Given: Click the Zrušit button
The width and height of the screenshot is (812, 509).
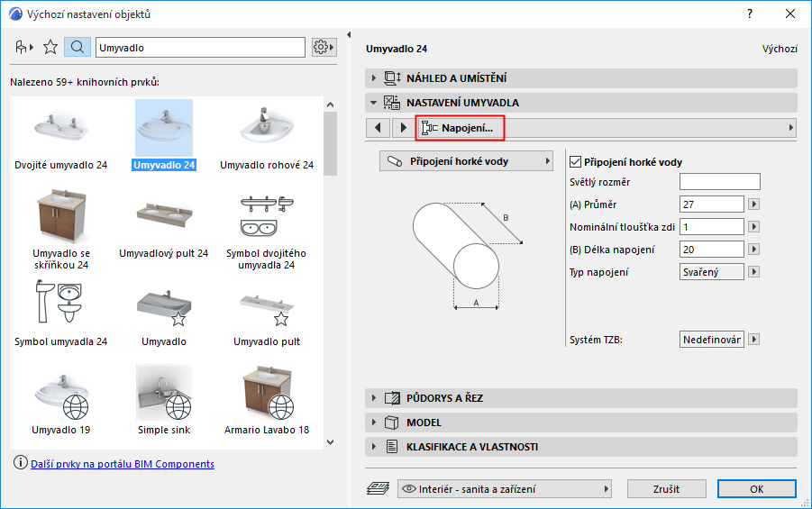Looking at the screenshot, I should [x=667, y=488].
